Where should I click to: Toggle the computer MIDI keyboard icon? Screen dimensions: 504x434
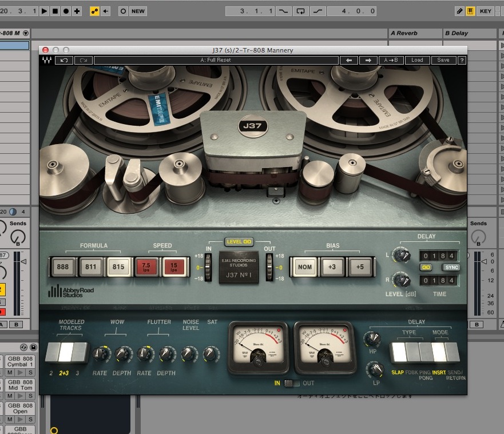(x=470, y=11)
